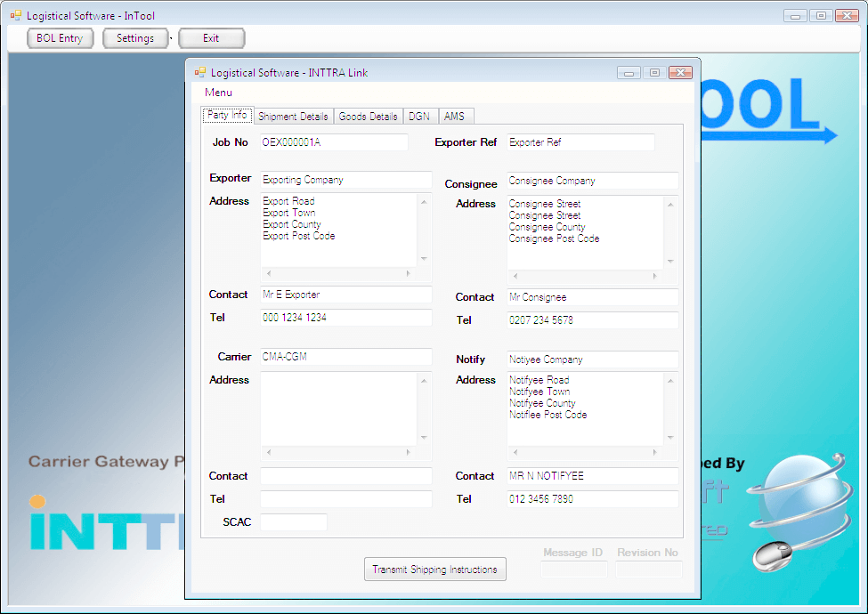Click inside the Consignee address box

pyautogui.click(x=585, y=232)
